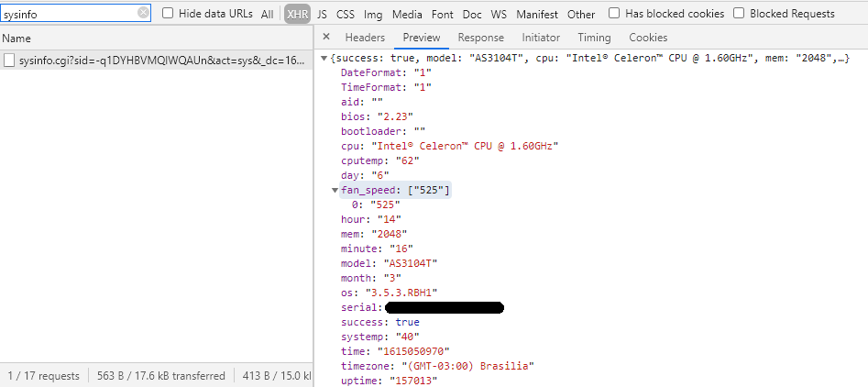Filter by WS websocket requests

499,14
